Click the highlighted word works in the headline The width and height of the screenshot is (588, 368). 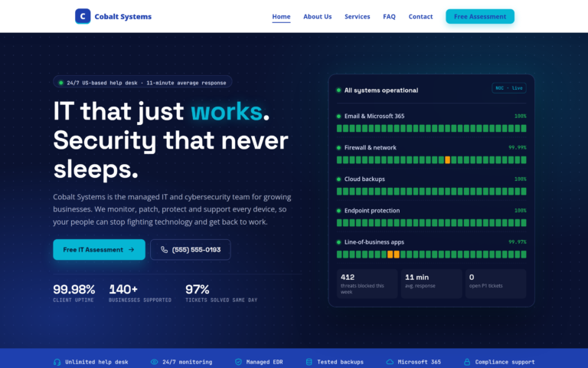coord(227,111)
